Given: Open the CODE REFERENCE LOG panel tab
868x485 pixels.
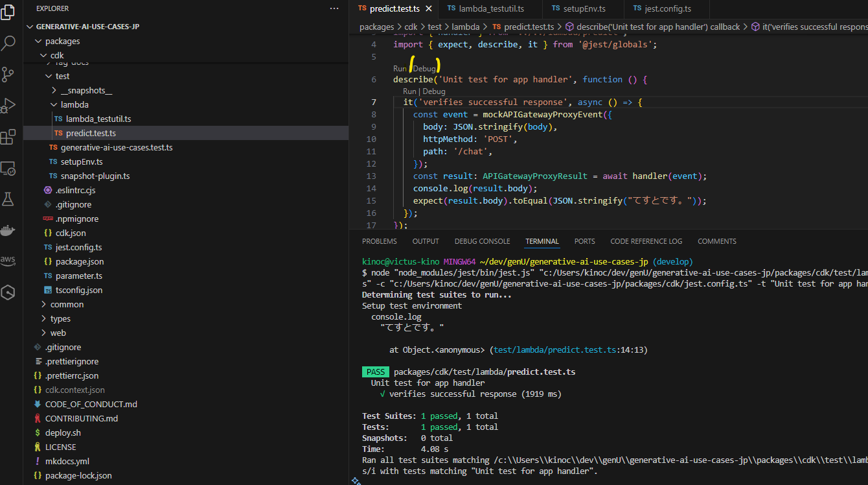Looking at the screenshot, I should click(646, 241).
